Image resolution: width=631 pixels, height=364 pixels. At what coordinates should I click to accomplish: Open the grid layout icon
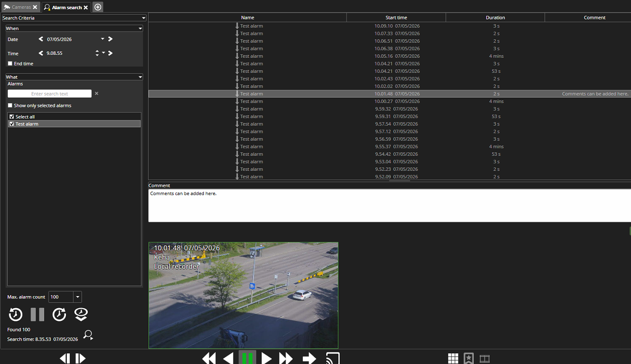point(453,359)
